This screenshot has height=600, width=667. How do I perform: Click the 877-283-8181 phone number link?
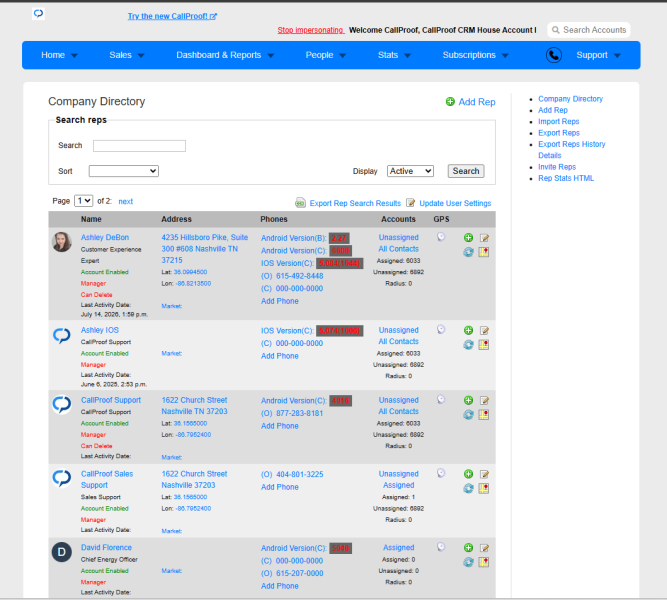pos(299,414)
